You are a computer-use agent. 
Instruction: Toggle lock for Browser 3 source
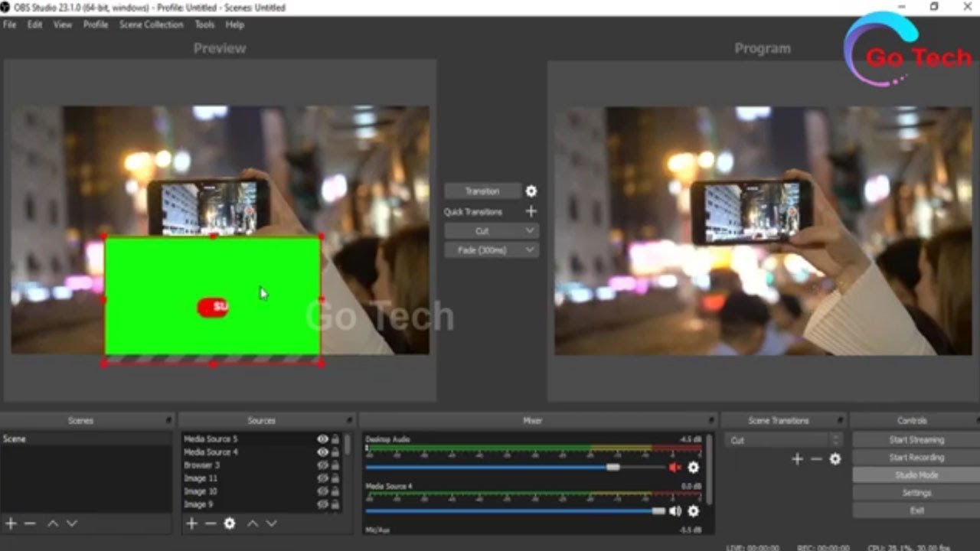pos(335,465)
